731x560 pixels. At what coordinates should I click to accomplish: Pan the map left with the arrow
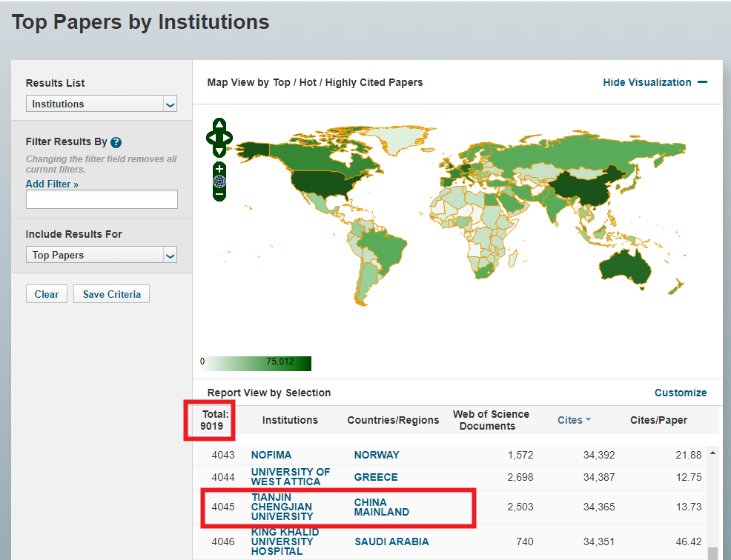pos(211,138)
